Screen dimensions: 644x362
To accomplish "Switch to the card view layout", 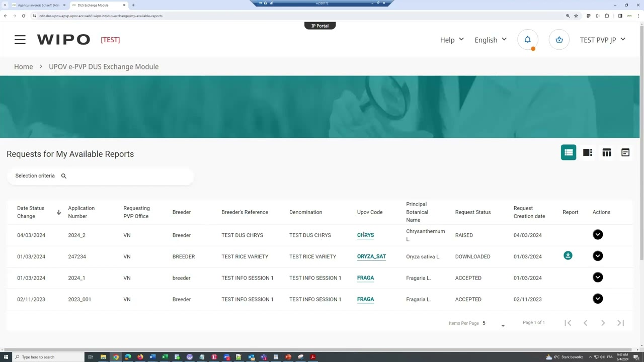I will point(625,152).
